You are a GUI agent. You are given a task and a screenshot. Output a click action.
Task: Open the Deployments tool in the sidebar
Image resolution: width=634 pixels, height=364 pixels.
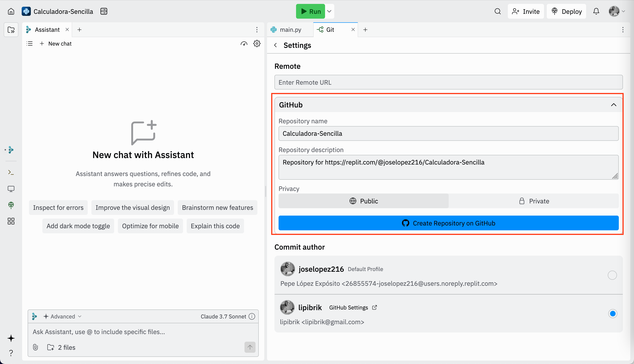click(11, 205)
